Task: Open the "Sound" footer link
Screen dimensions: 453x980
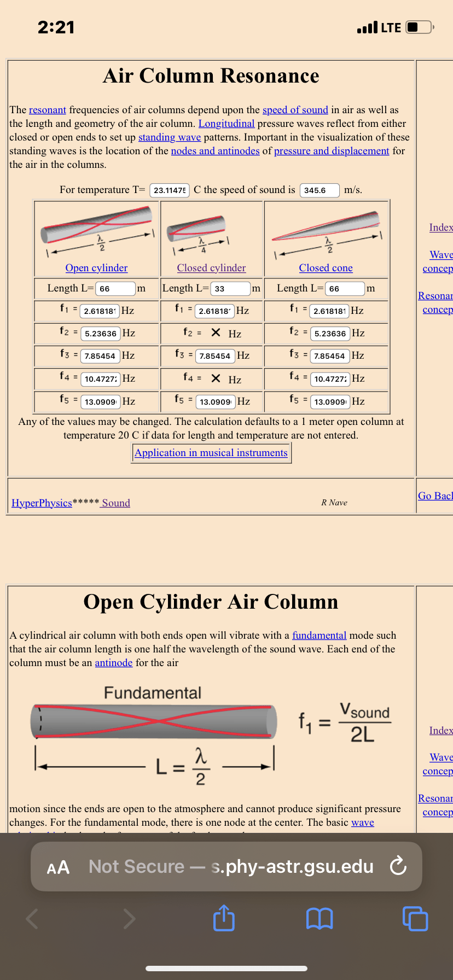Action: click(x=116, y=503)
